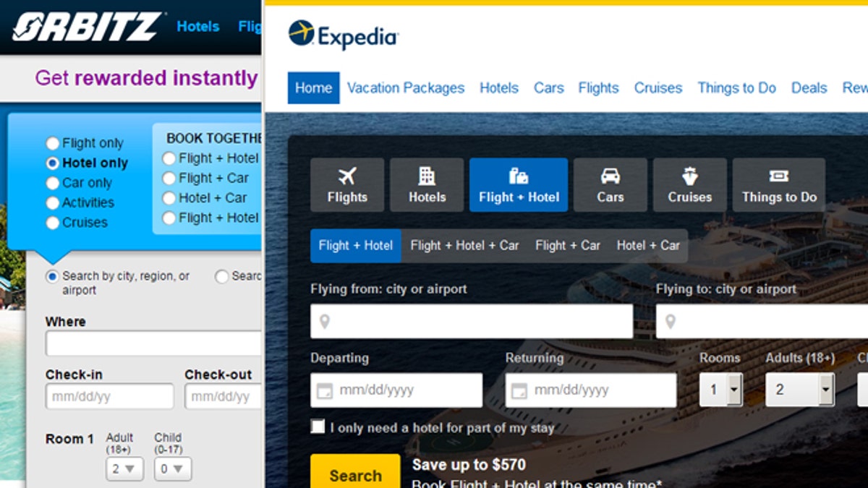Open the Returning date calendar icon

[x=519, y=391]
